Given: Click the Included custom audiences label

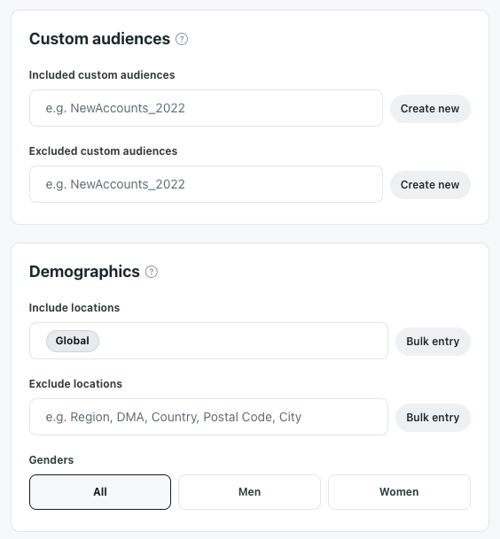Looking at the screenshot, I should tap(102, 75).
